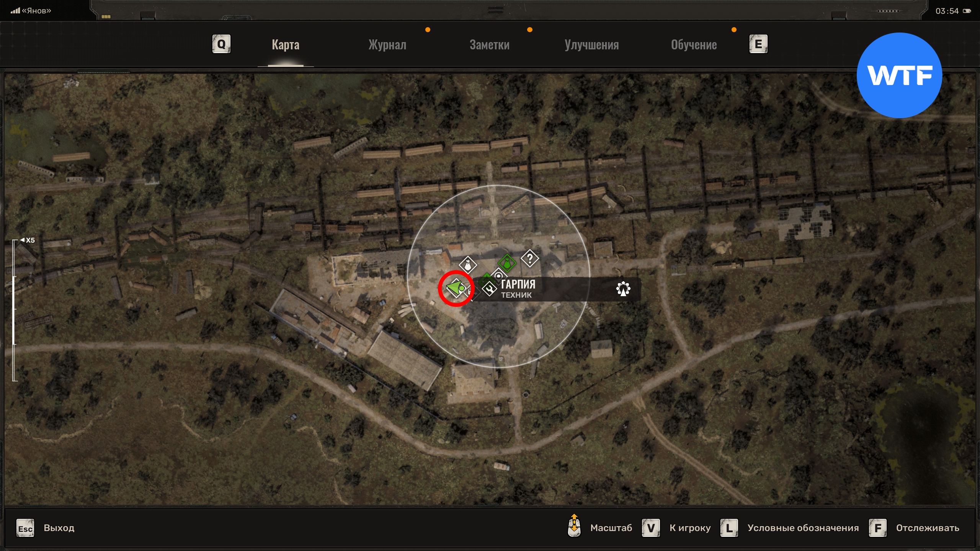Click the question mark unknown location marker
The image size is (980, 551).
530,259
